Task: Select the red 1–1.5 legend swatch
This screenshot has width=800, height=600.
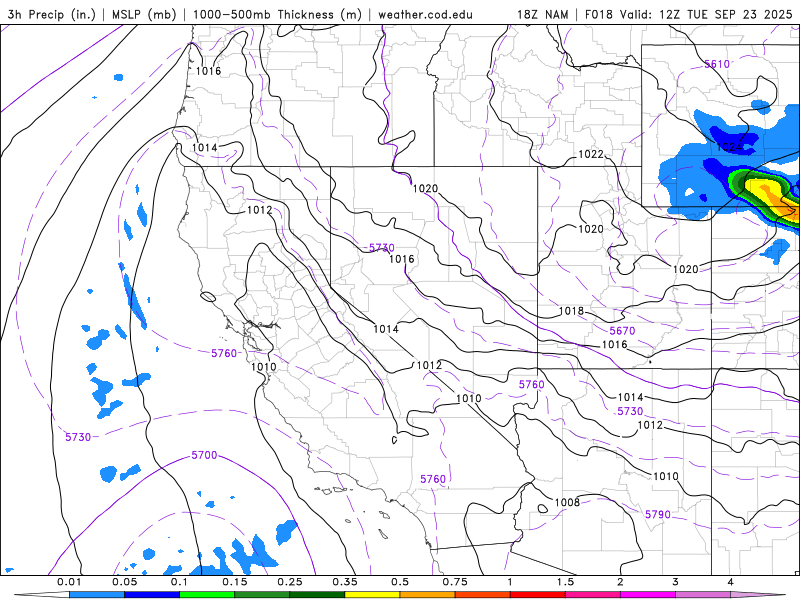Action: coord(538,595)
